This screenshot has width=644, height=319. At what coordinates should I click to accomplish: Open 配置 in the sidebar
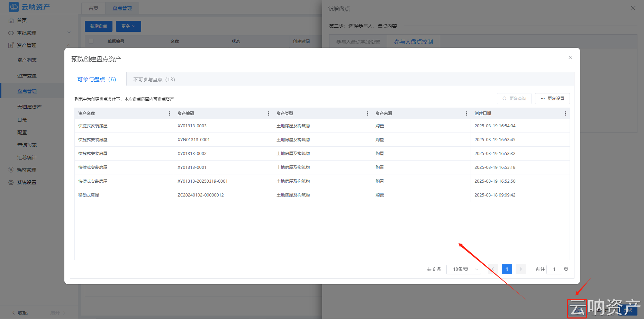click(22, 133)
